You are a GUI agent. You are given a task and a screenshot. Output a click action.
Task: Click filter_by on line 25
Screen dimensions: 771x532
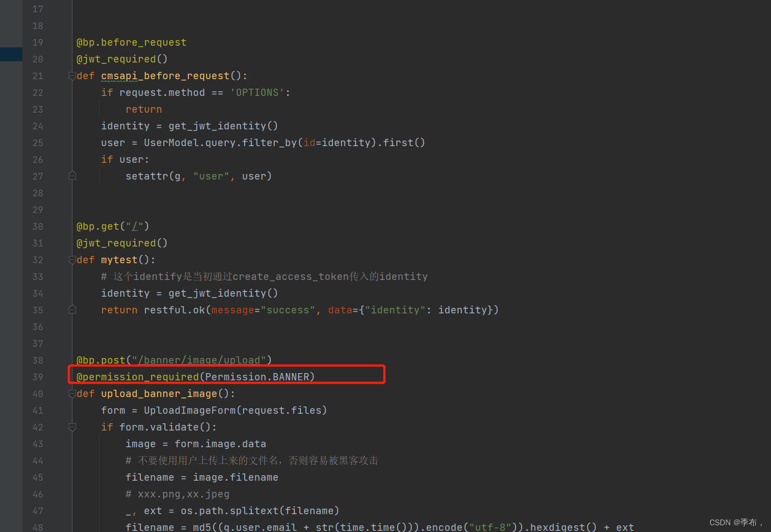pyautogui.click(x=269, y=143)
